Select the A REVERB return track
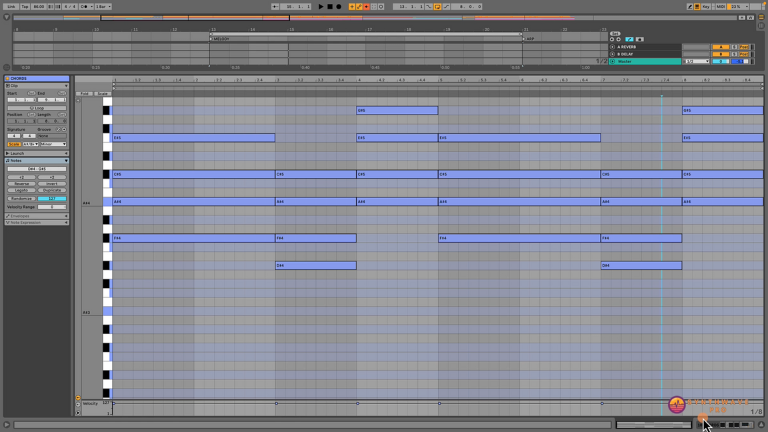Screen dimensions: 768x432 (647, 47)
